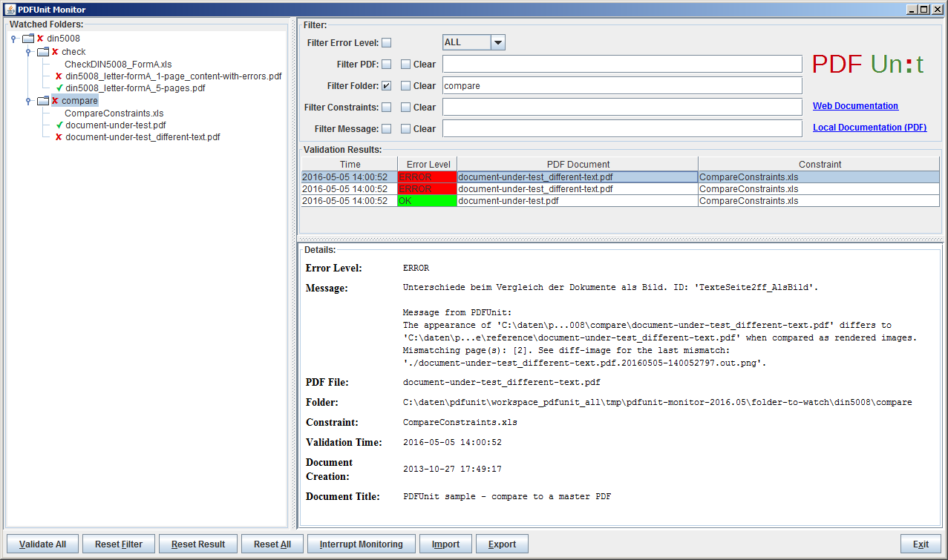Click the compare folder icon

(x=43, y=101)
